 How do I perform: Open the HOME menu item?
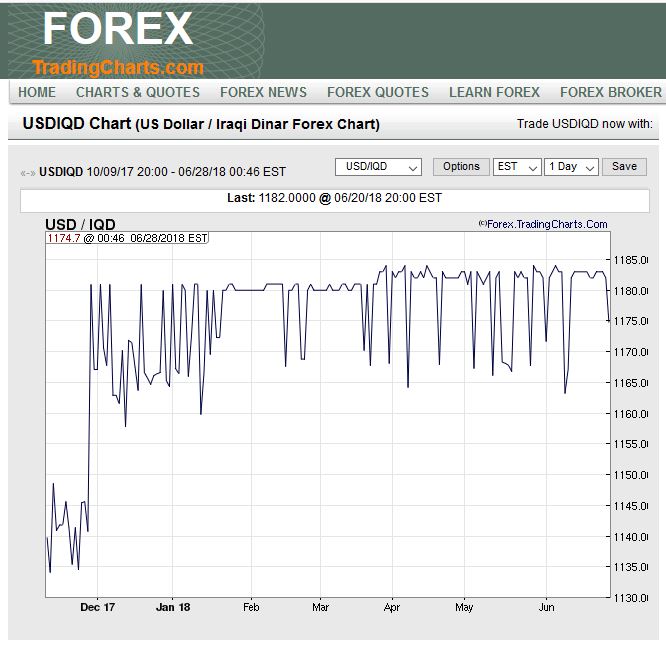[x=37, y=92]
